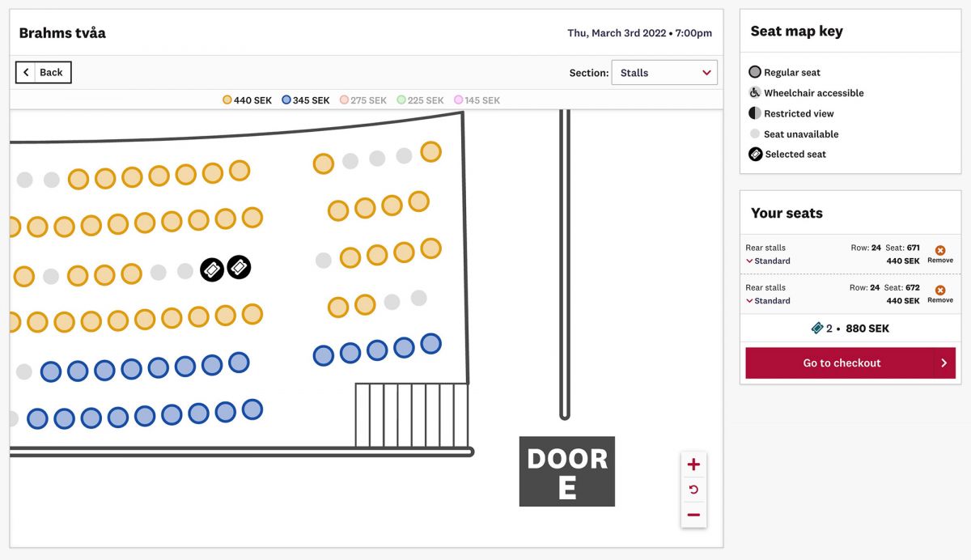Click the zoom out icon on the map
The image size is (971, 560).
pyautogui.click(x=693, y=515)
